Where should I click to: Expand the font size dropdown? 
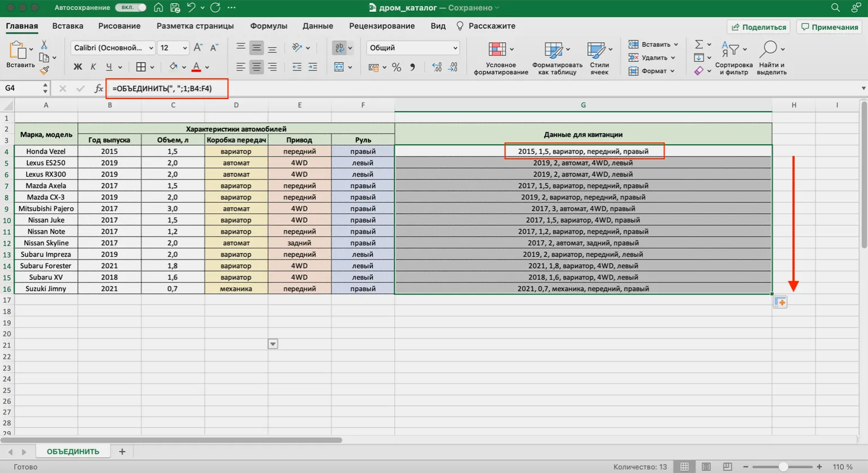(184, 48)
